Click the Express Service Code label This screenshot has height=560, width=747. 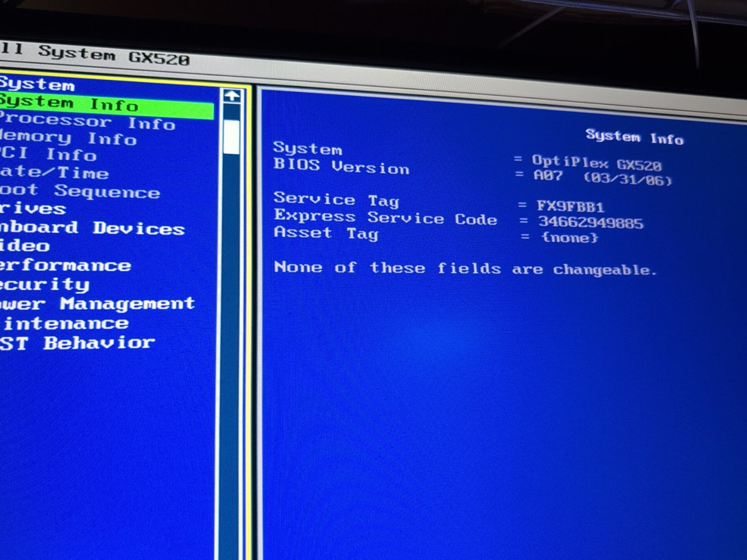[386, 217]
